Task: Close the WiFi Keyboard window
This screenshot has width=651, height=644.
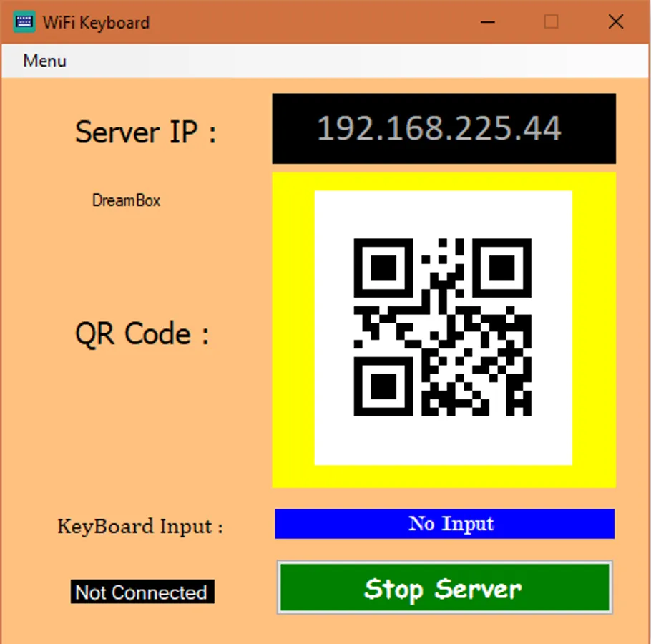Action: (x=616, y=22)
